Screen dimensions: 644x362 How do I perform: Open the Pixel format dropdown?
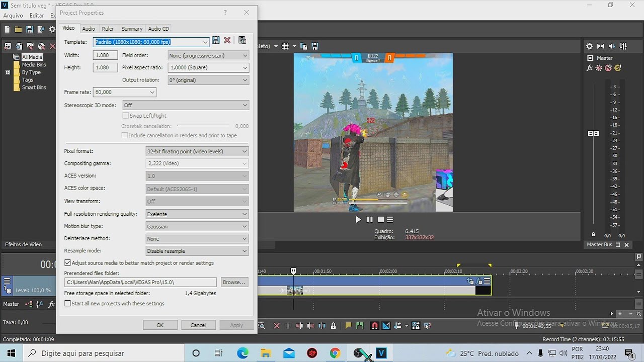pyautogui.click(x=197, y=151)
